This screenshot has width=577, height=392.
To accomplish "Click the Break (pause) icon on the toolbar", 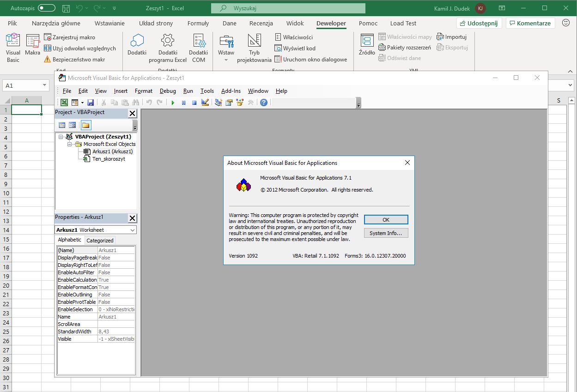I will [183, 102].
